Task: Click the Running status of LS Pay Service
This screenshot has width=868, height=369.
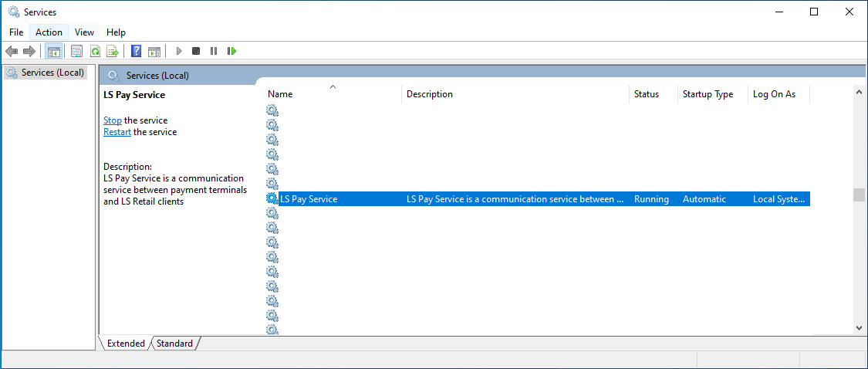Action: click(x=651, y=199)
